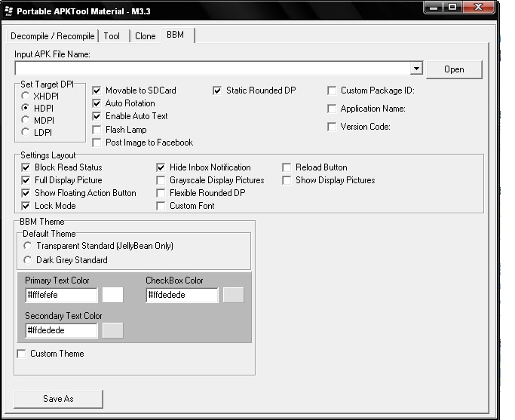Click the APKTool app icon in title bar
515x420 pixels.
9,11
